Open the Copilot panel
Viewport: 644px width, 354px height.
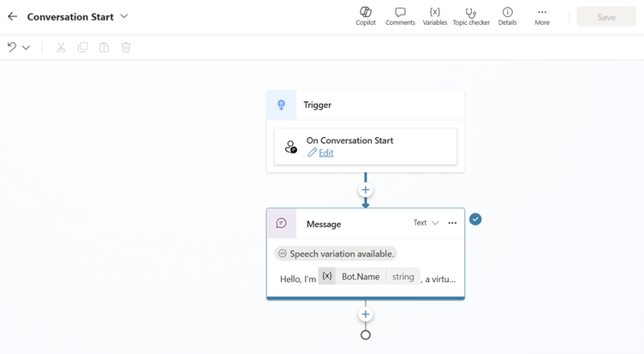click(x=366, y=16)
